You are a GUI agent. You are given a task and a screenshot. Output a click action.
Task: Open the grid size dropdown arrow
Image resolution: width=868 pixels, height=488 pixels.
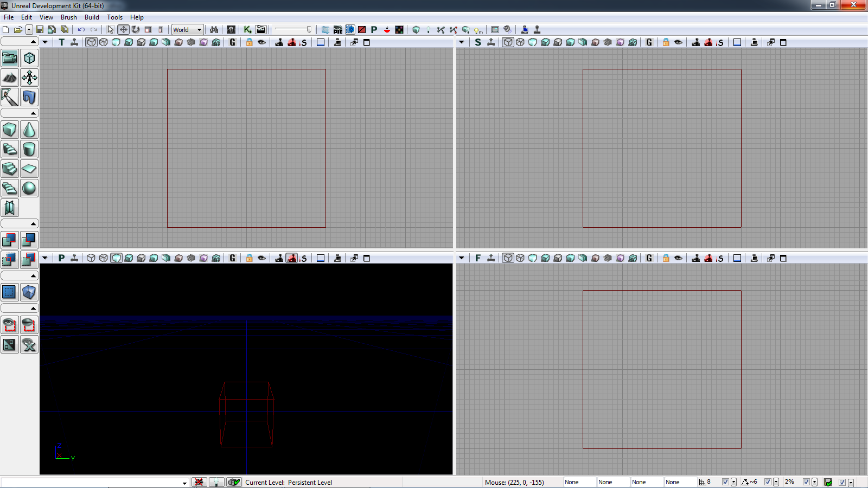pyautogui.click(x=733, y=482)
